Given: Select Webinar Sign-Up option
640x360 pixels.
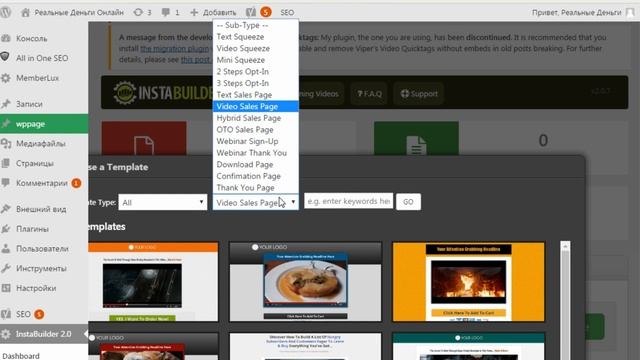Looking at the screenshot, I should pyautogui.click(x=256, y=141).
